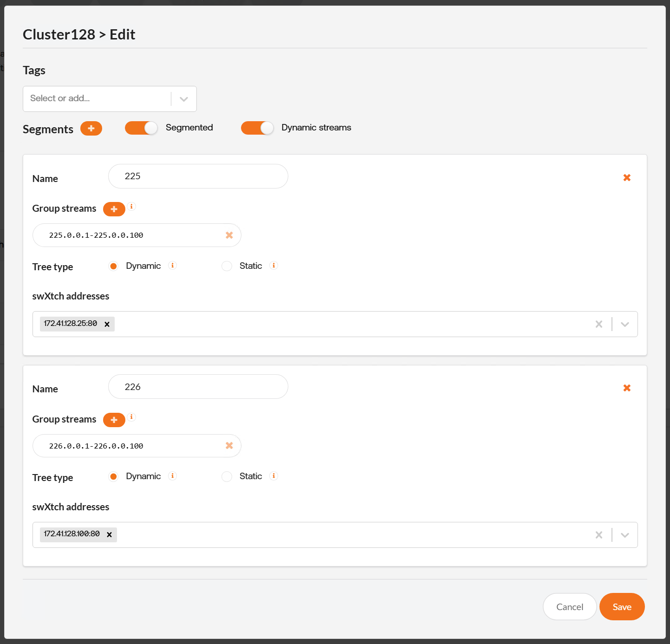Select Static tree type for segment 225
The image size is (670, 644).
[227, 266]
